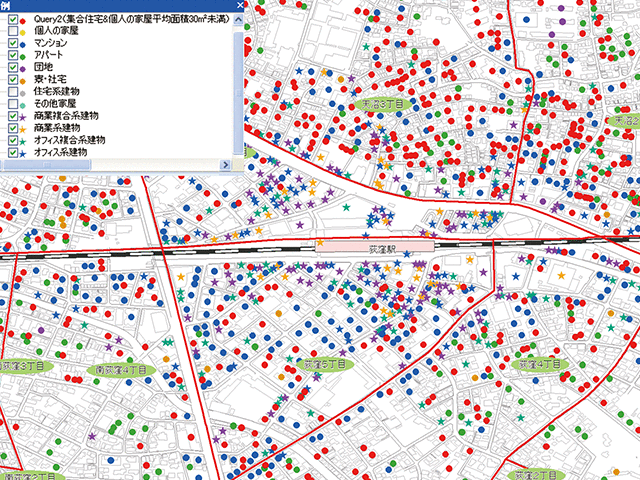Image resolution: width=640 pixels, height=480 pixels.
Task: Close the legend panel
Action: 240,6
